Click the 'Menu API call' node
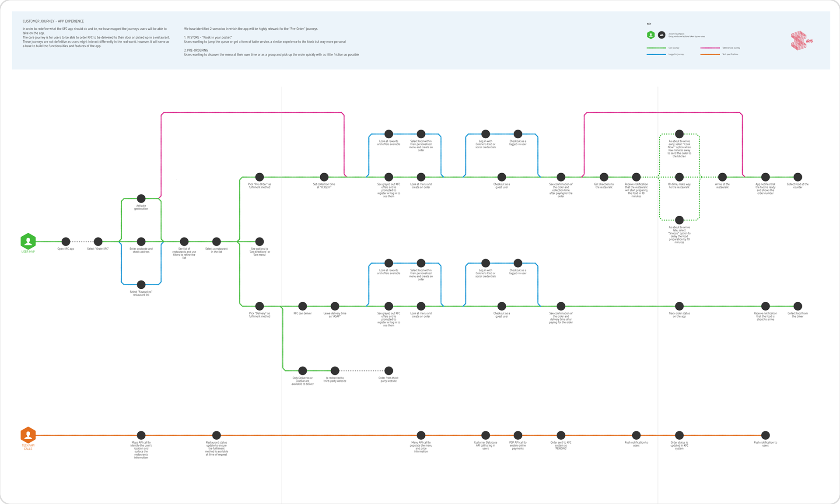Viewport: 840px width, 504px height. [x=421, y=435]
